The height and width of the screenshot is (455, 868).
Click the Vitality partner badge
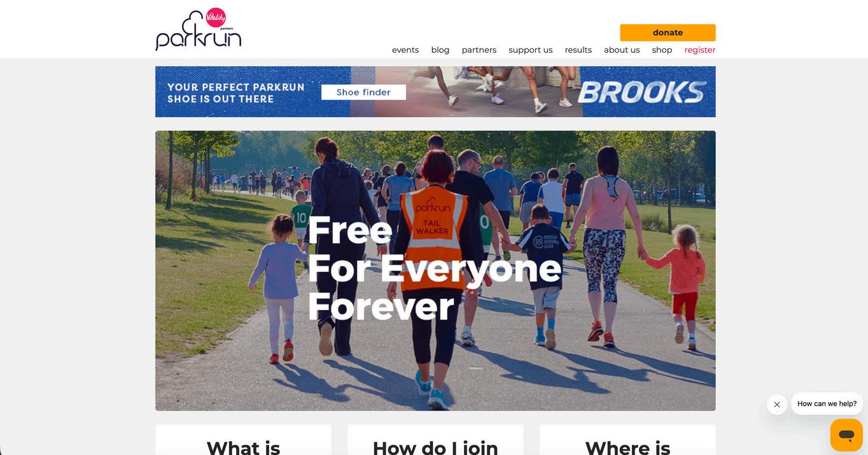coord(216,18)
